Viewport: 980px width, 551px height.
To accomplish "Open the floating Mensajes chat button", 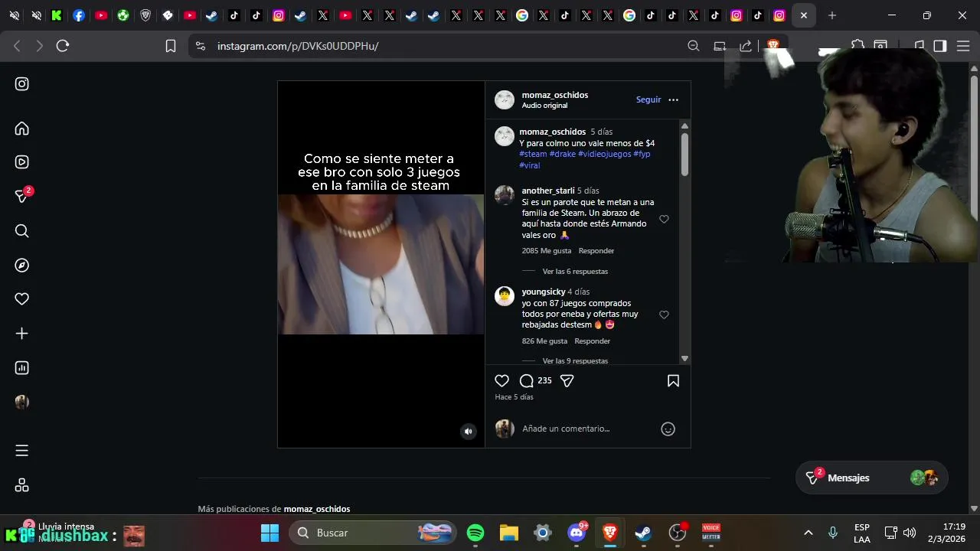I will tap(872, 478).
